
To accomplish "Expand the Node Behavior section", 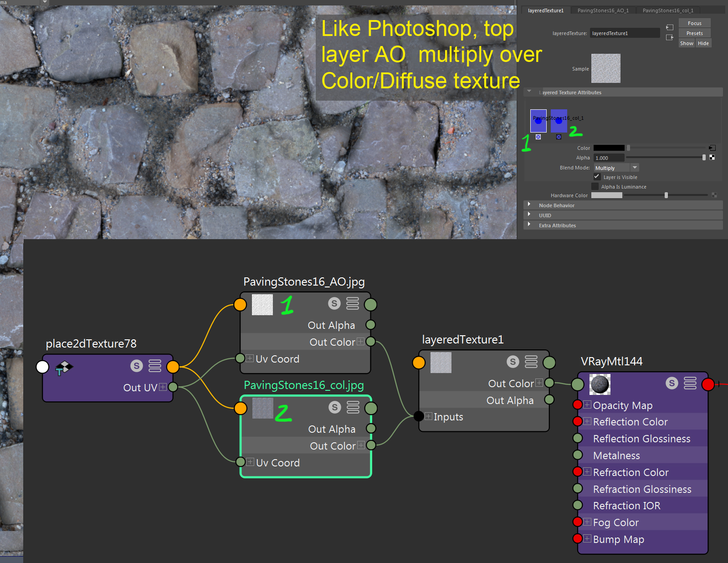I will pyautogui.click(x=529, y=205).
